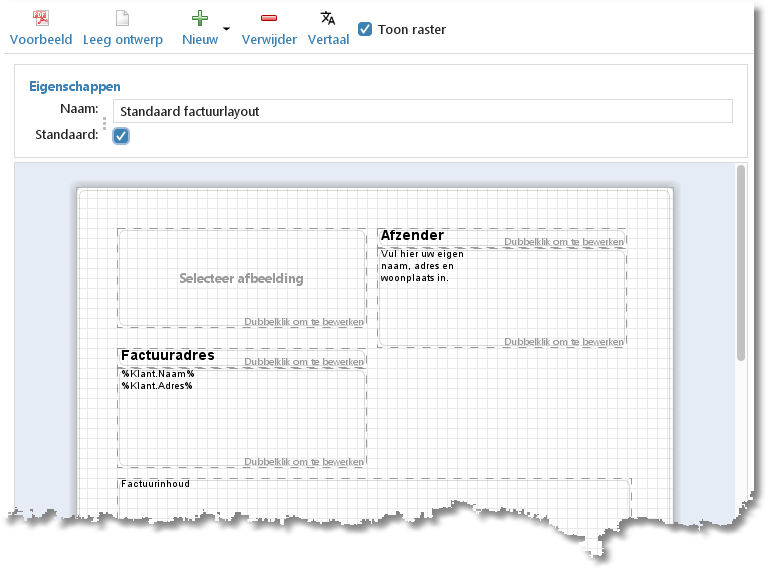Click the Toon raster label text
This screenshot has height=572, width=768.
[412, 30]
